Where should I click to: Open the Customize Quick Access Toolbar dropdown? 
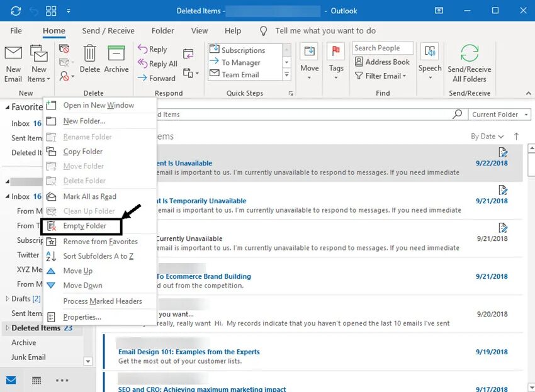(x=69, y=11)
